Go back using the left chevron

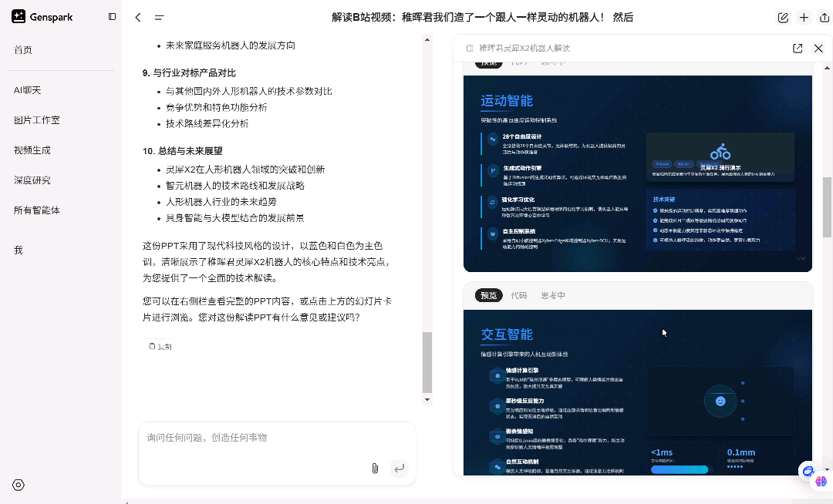(138, 17)
